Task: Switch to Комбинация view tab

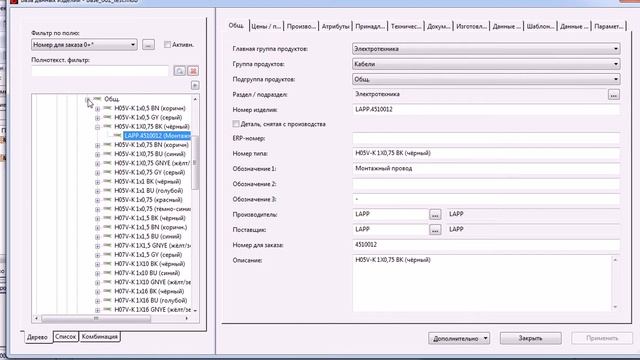Action: [x=100, y=337]
